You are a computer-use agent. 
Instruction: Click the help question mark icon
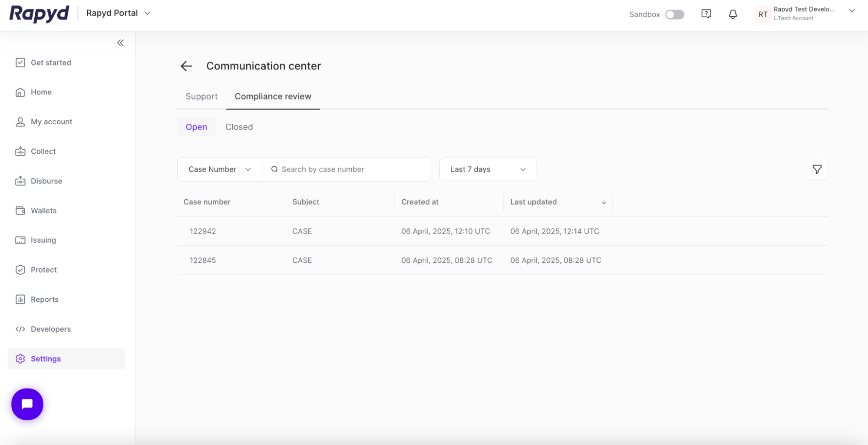(706, 14)
